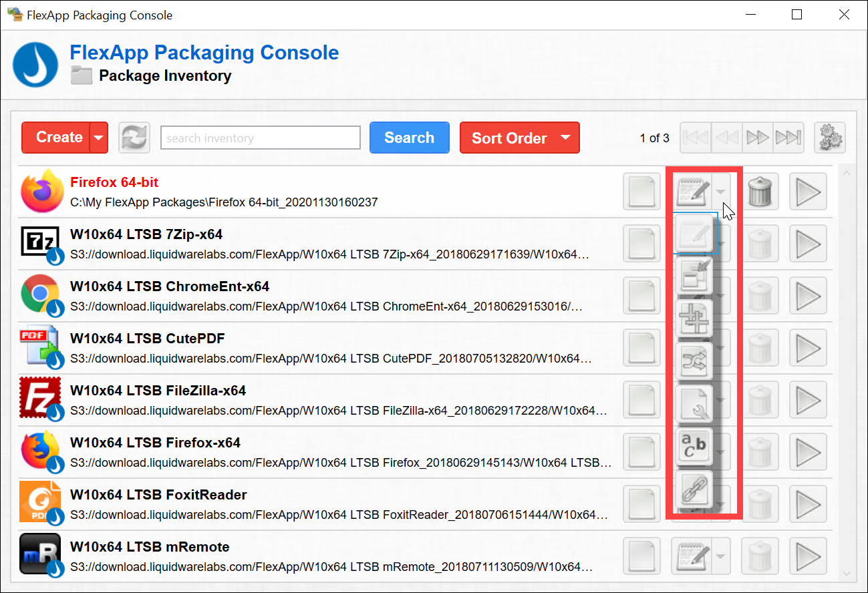Go to next page of inventory

(757, 138)
